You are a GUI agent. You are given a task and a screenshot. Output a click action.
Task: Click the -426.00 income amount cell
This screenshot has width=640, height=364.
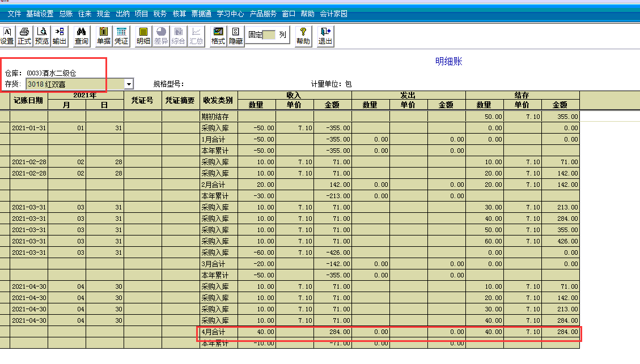pos(333,252)
